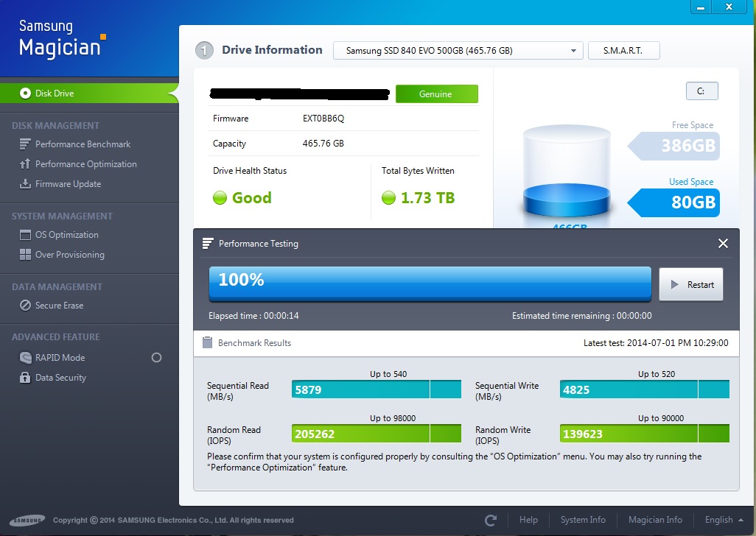
Task: Click the firmware version EXT0BB6Q
Action: click(323, 119)
